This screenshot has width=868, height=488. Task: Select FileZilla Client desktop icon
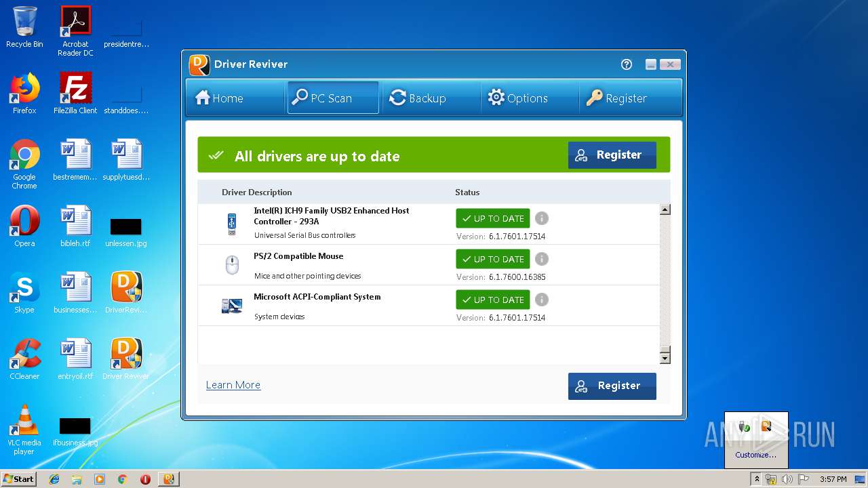(x=75, y=94)
